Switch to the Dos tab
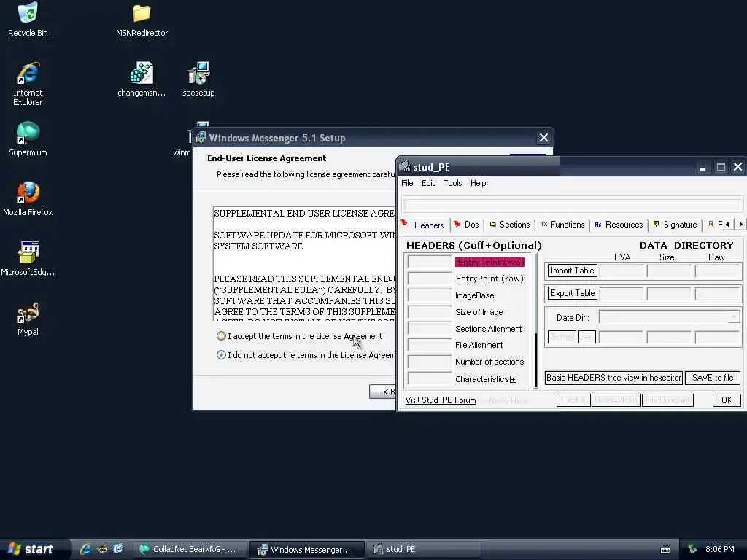Image resolution: width=747 pixels, height=560 pixels. click(x=468, y=225)
